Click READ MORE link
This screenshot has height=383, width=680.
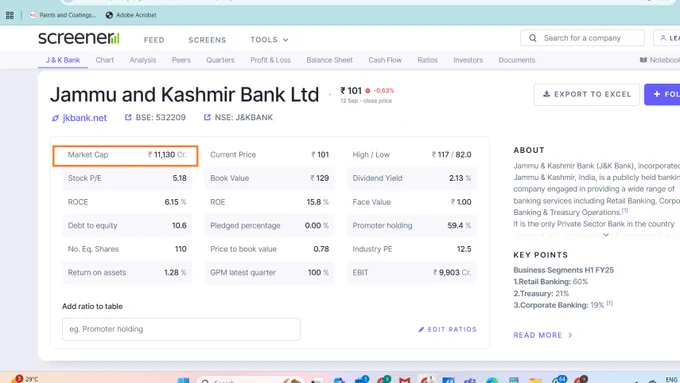point(543,335)
